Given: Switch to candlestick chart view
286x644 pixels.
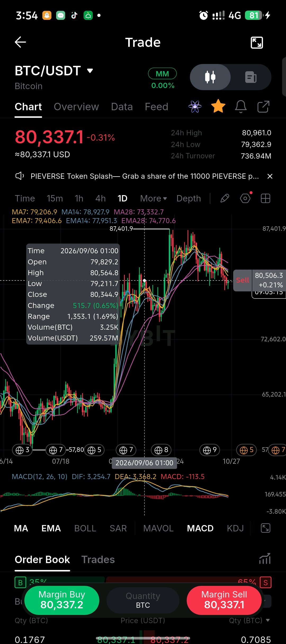Looking at the screenshot, I should (x=210, y=77).
